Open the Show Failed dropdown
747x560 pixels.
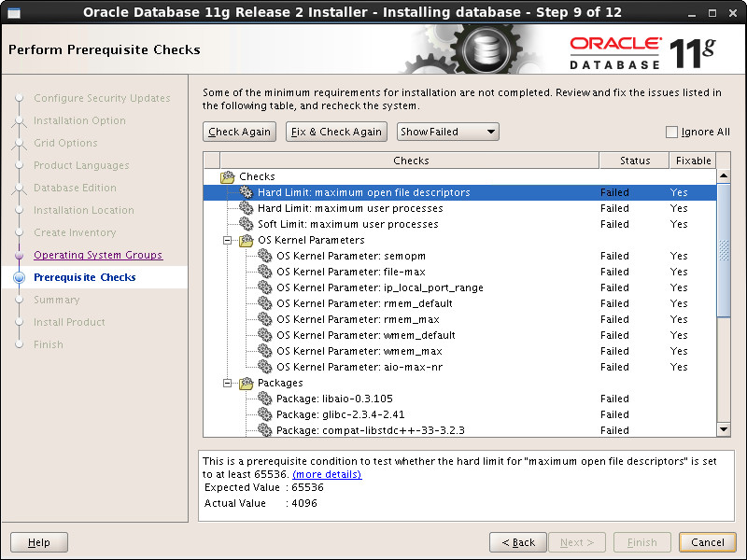point(448,132)
